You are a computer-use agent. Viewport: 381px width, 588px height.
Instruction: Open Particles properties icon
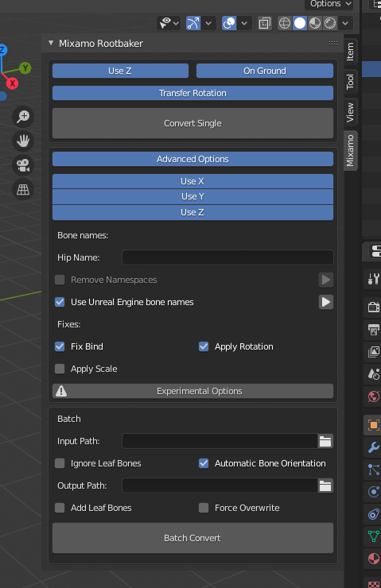(374, 470)
